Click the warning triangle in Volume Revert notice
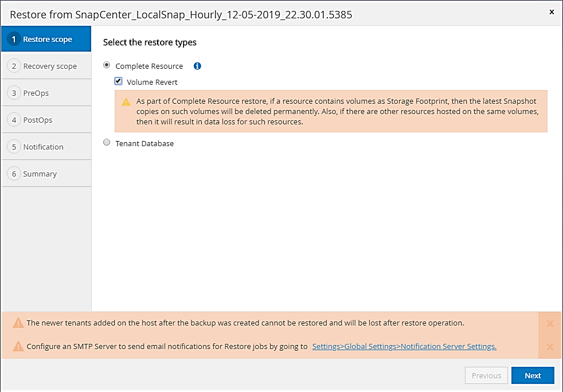The height and width of the screenshot is (392, 563). click(x=126, y=102)
